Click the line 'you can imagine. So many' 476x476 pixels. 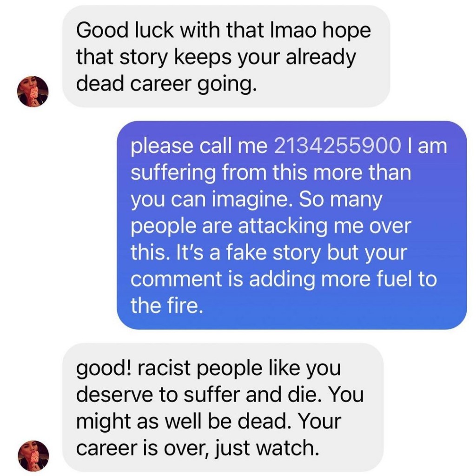[257, 199]
